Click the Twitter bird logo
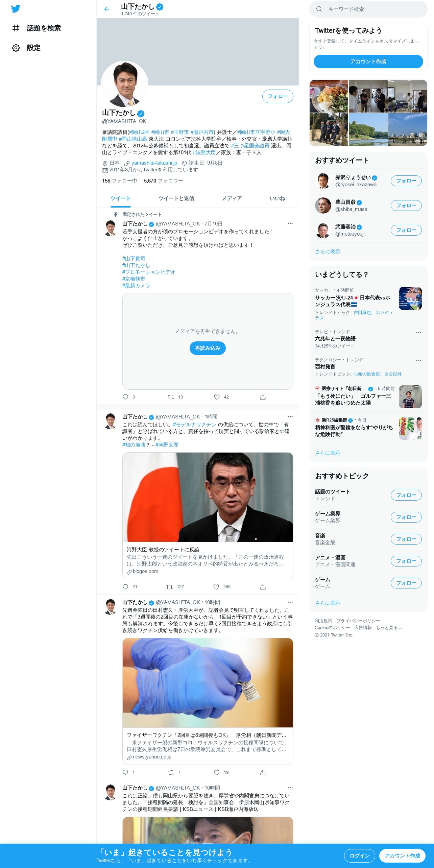 [16, 9]
